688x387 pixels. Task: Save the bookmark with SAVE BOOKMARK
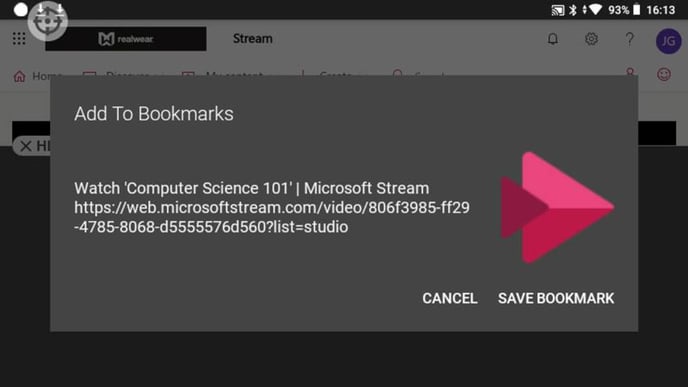click(556, 298)
